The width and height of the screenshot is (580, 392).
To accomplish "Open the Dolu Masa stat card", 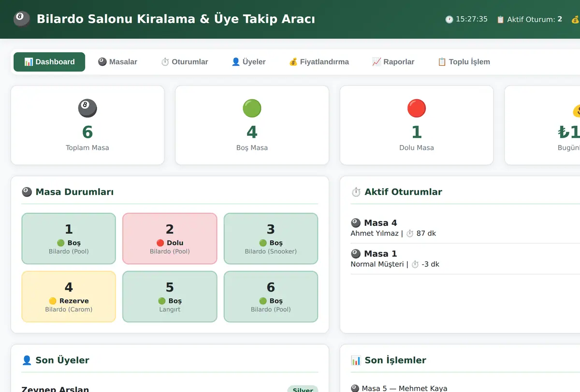I will point(417,125).
